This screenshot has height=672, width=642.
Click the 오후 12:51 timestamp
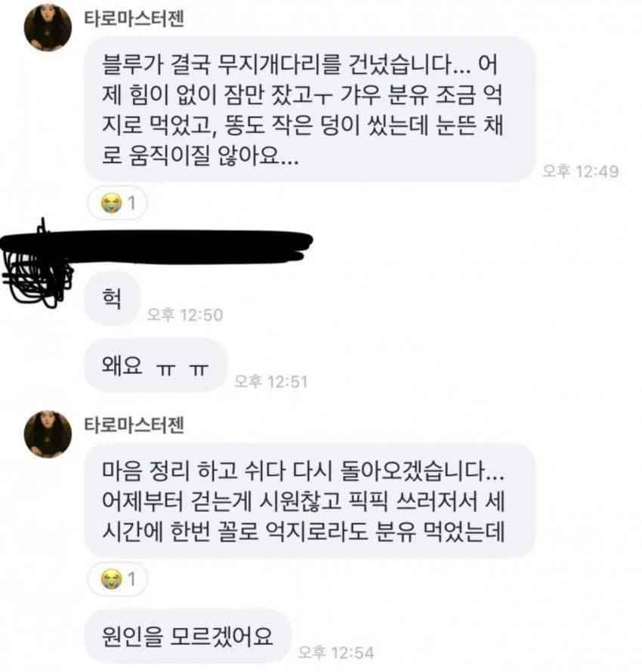click(271, 381)
